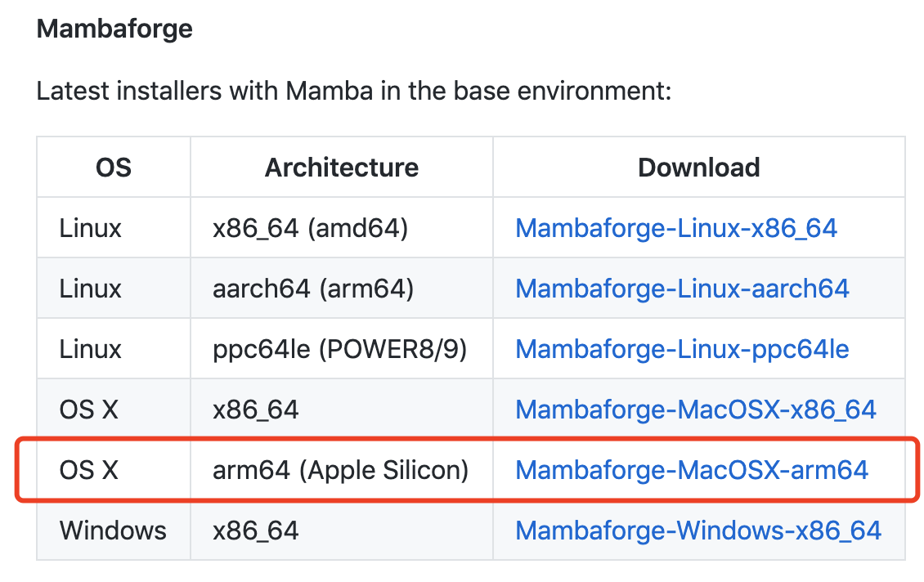Viewport: 924px width, 582px height.
Task: Open the Mambaforge-Windows-x86_64 download link
Action: click(x=698, y=531)
